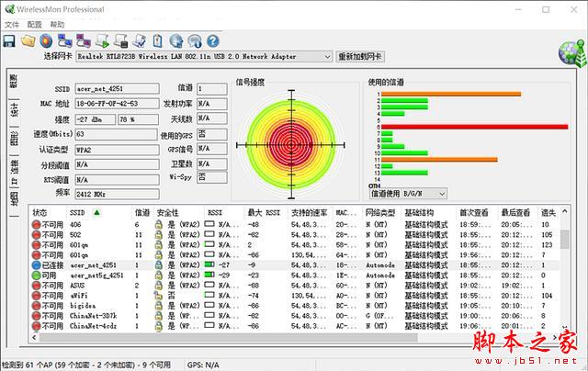
Task: Click the red channel 6 usage bar
Action: pos(475,127)
